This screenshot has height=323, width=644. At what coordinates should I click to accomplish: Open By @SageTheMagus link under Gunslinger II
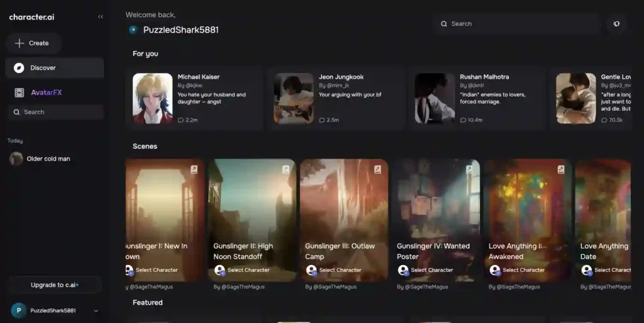(239, 287)
